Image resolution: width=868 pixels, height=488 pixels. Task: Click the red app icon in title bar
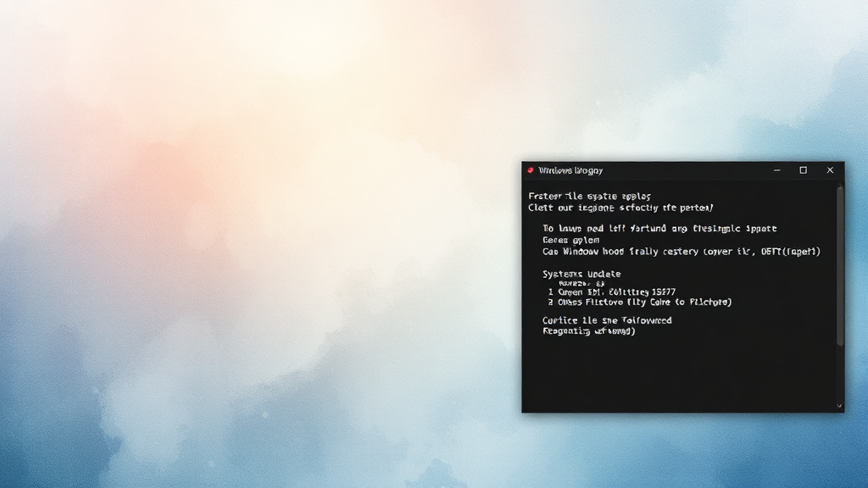point(531,170)
